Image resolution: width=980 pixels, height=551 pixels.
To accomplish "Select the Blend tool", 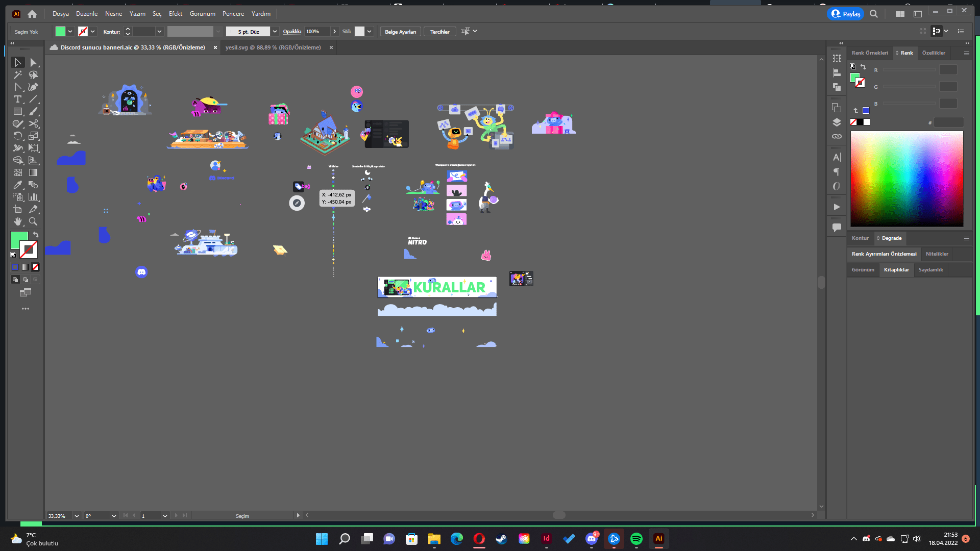I will tap(34, 185).
